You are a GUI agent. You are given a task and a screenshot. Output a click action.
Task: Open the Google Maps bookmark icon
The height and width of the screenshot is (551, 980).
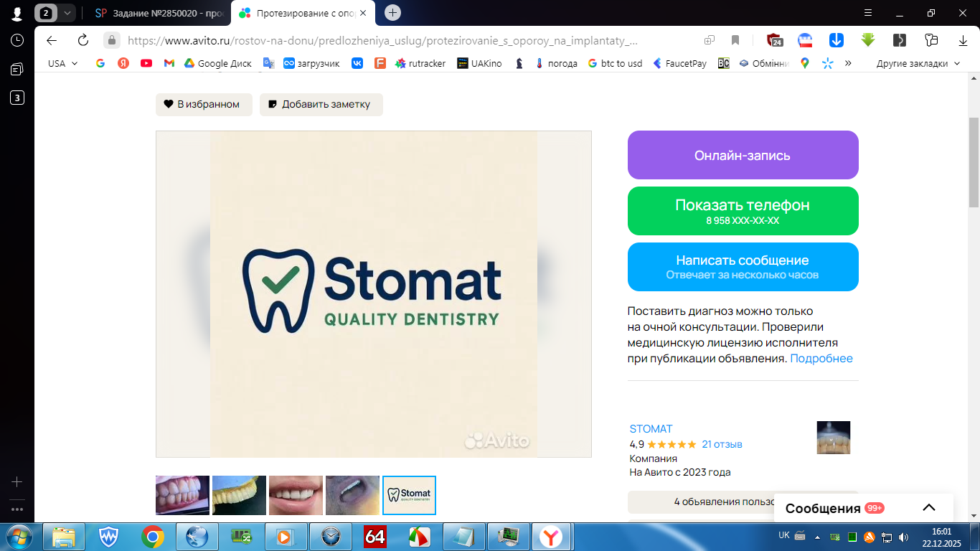click(805, 63)
